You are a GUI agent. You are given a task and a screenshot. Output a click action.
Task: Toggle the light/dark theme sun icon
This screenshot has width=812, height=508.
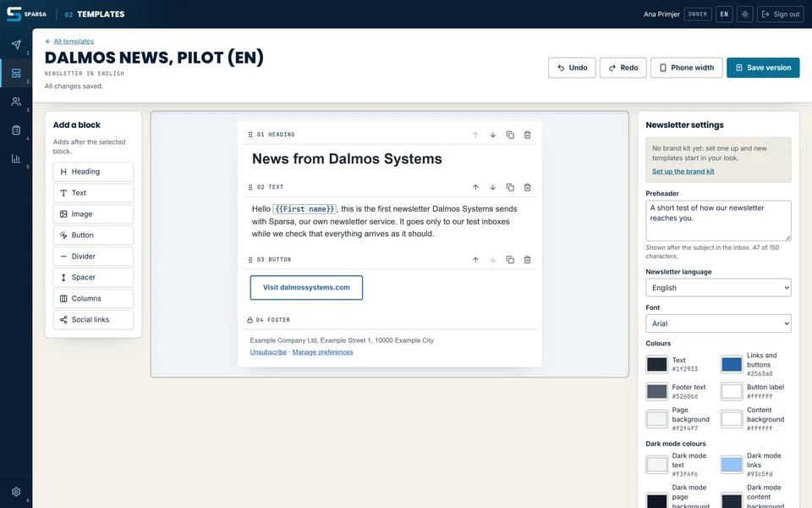(744, 14)
